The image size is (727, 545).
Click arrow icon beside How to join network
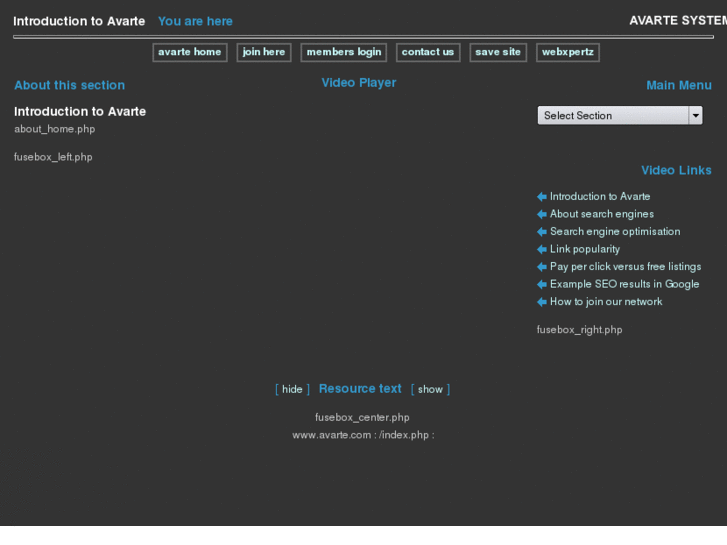(x=542, y=302)
